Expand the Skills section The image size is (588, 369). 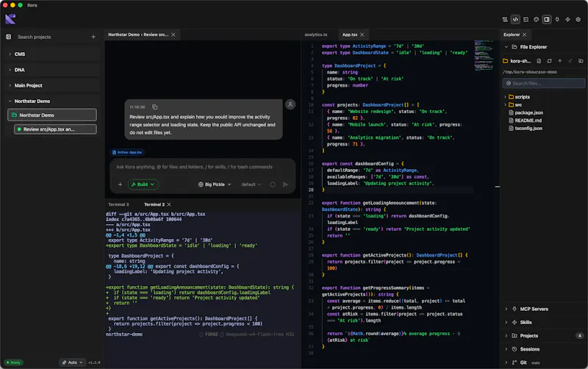544,322
